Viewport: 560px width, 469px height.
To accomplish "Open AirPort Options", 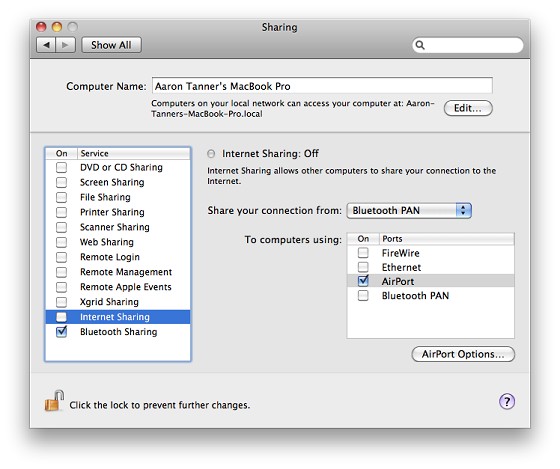I will click(x=463, y=354).
